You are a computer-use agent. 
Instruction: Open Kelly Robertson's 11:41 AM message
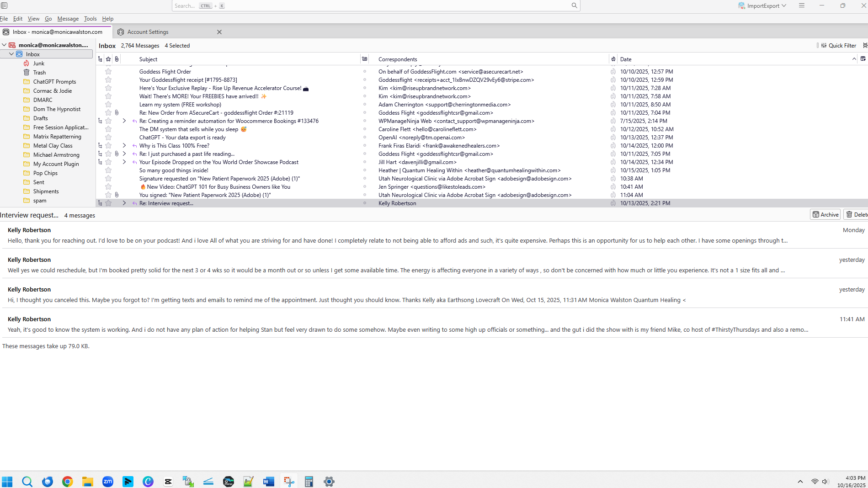tap(434, 324)
